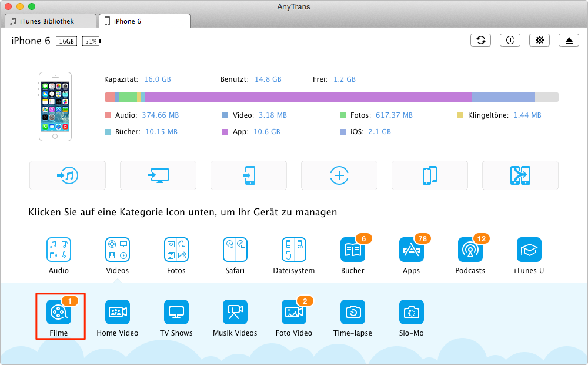
Task: Minimize the AnyTrans window
Action: 20,6
